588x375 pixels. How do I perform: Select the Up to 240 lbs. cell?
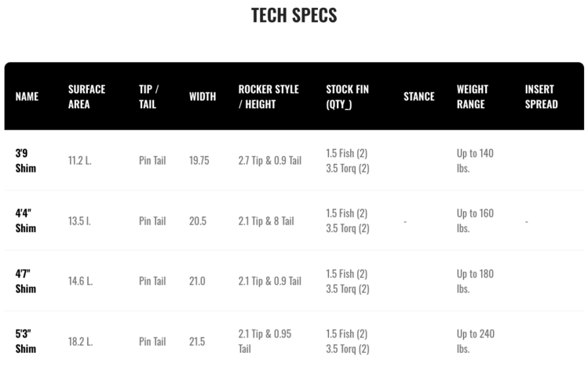click(476, 341)
